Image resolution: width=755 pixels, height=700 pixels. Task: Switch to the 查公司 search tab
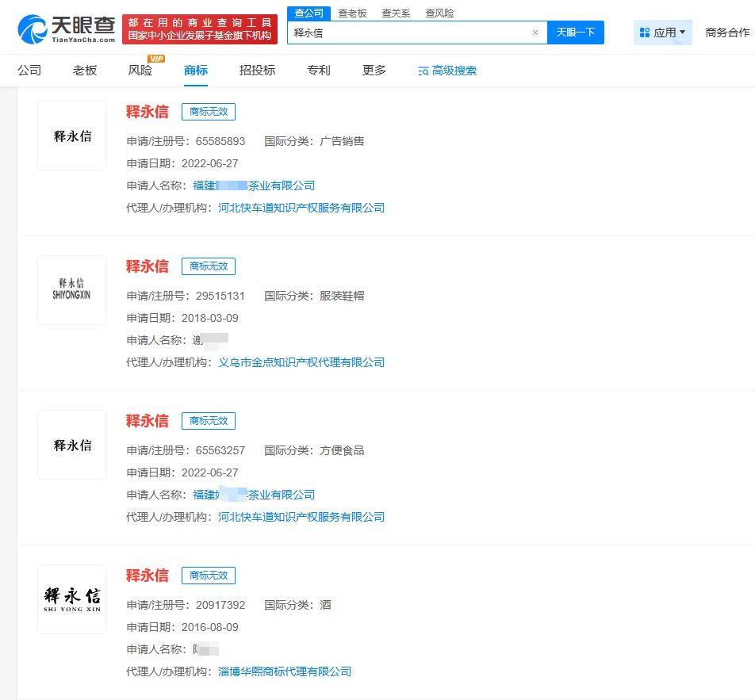[309, 13]
